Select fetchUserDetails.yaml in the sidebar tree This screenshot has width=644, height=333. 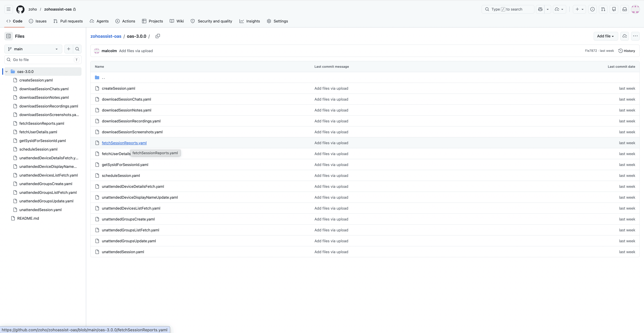(38, 132)
